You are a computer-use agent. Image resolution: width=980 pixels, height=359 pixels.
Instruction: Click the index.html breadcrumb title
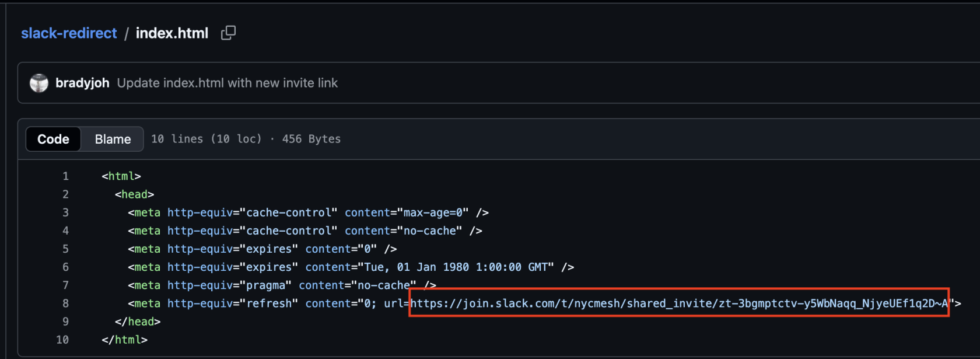click(x=171, y=33)
